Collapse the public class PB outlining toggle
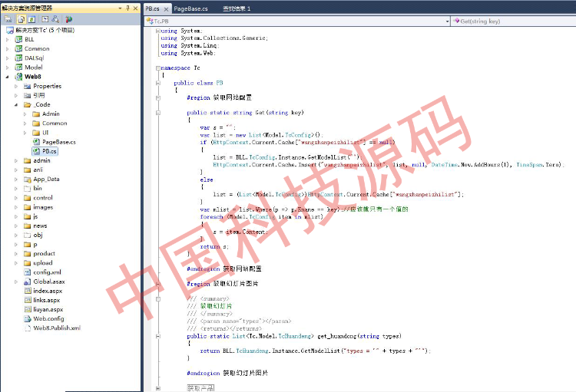The height and width of the screenshot is (392, 576). [x=157, y=82]
